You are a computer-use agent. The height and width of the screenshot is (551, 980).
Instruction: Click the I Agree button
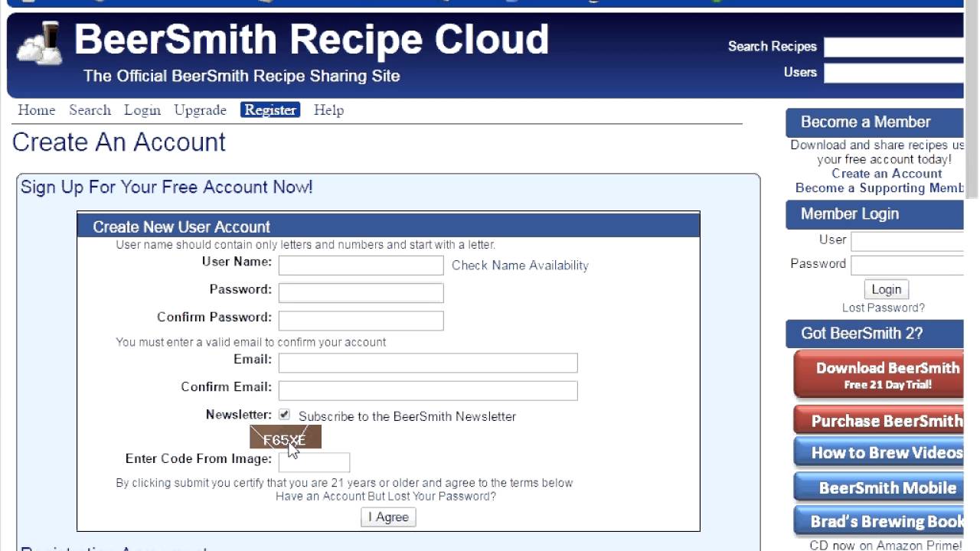click(x=388, y=517)
